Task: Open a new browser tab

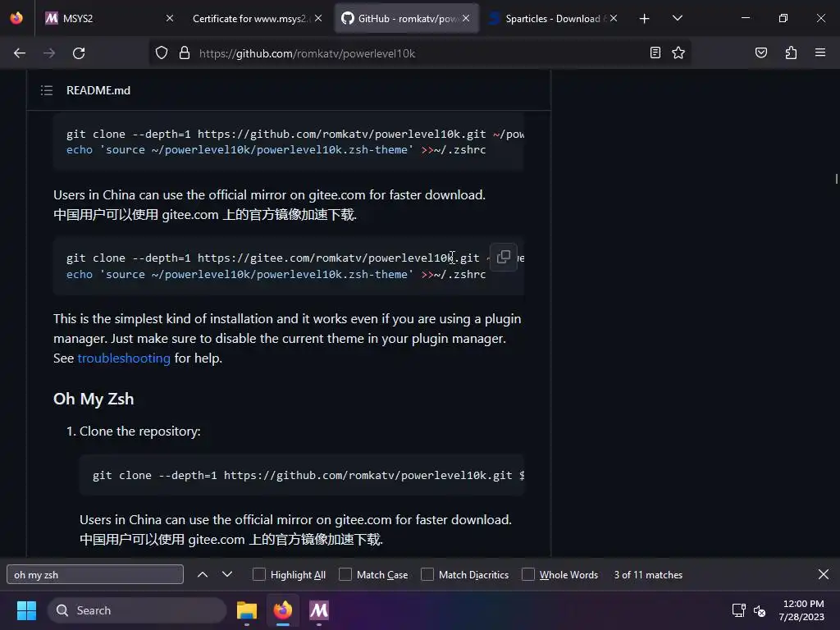Action: click(645, 19)
